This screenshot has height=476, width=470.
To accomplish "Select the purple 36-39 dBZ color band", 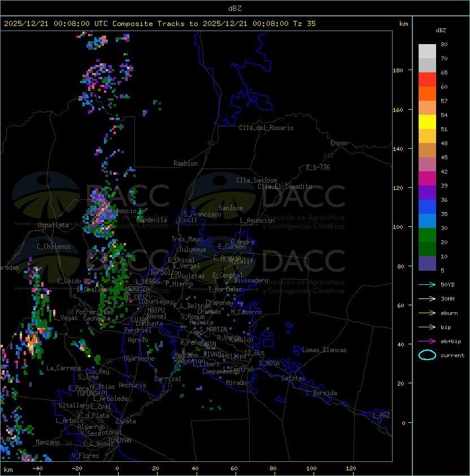I will 427,193.
